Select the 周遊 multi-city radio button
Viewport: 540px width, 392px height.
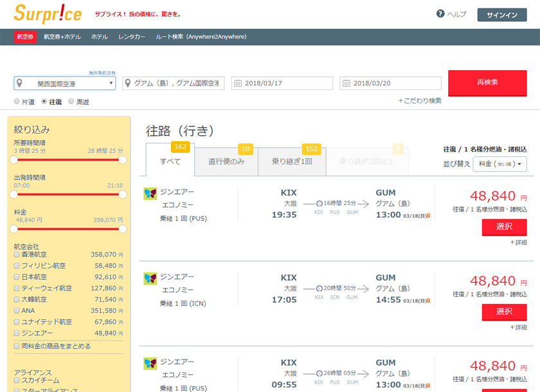(x=71, y=102)
